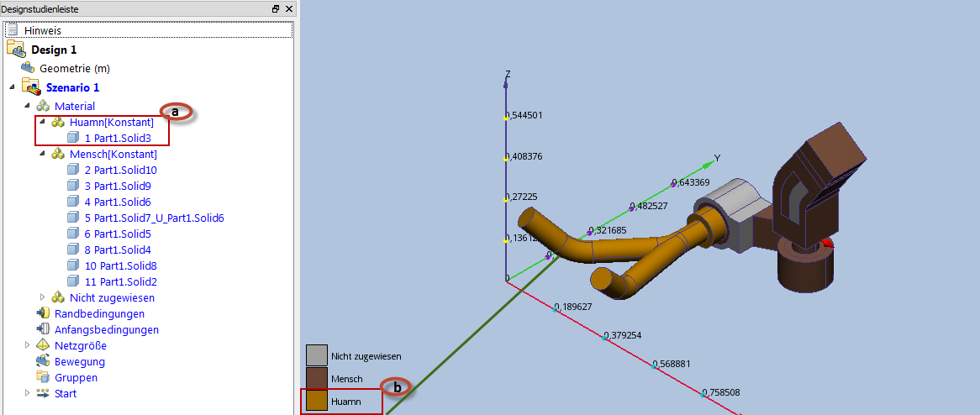Close the Designstudienleiste panel
980x415 pixels.
pos(289,8)
